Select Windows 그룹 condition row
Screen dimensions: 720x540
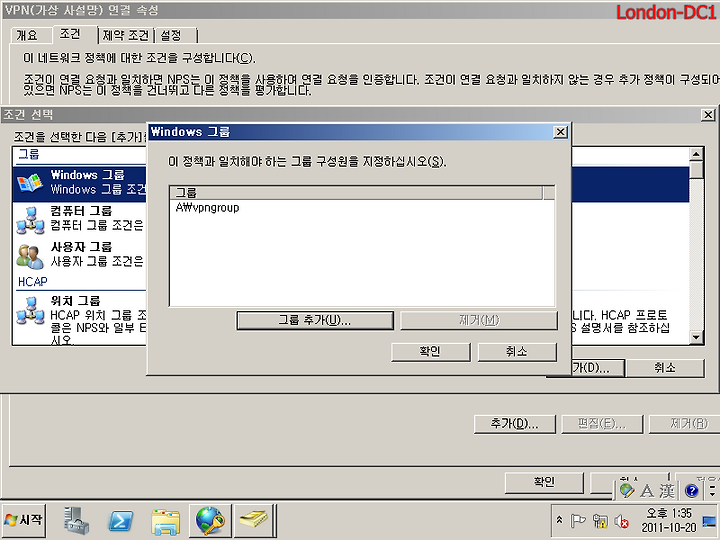79,183
